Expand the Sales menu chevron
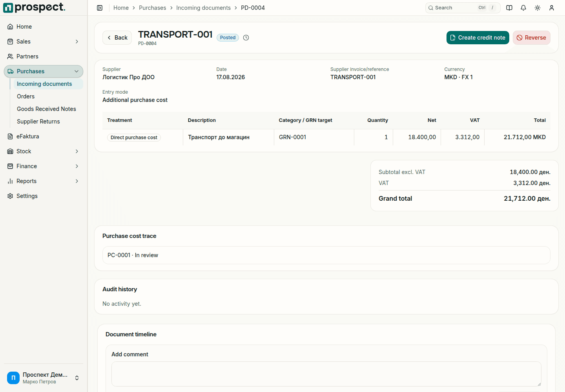 click(x=77, y=42)
